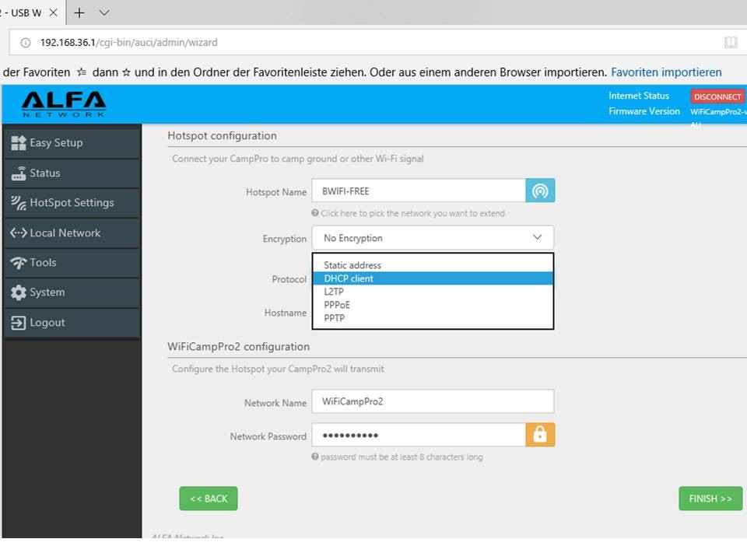Click the Status router icon
Image resolution: width=747 pixels, height=560 pixels.
point(19,173)
